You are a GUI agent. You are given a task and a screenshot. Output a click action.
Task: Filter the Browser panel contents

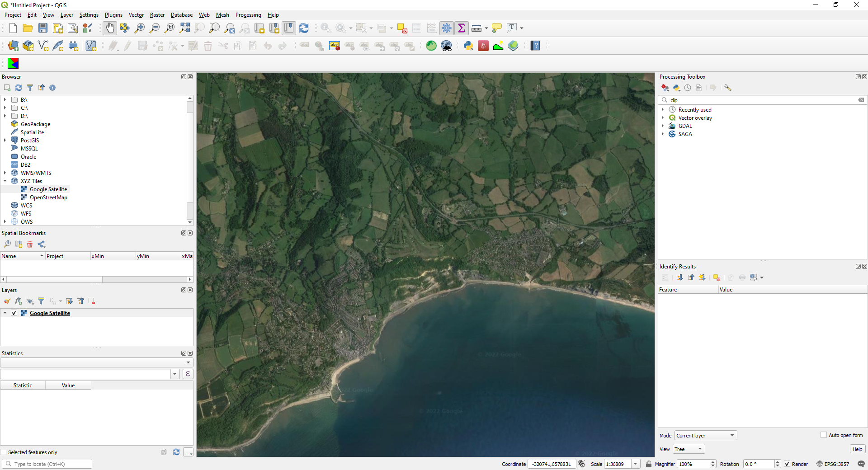coord(30,88)
